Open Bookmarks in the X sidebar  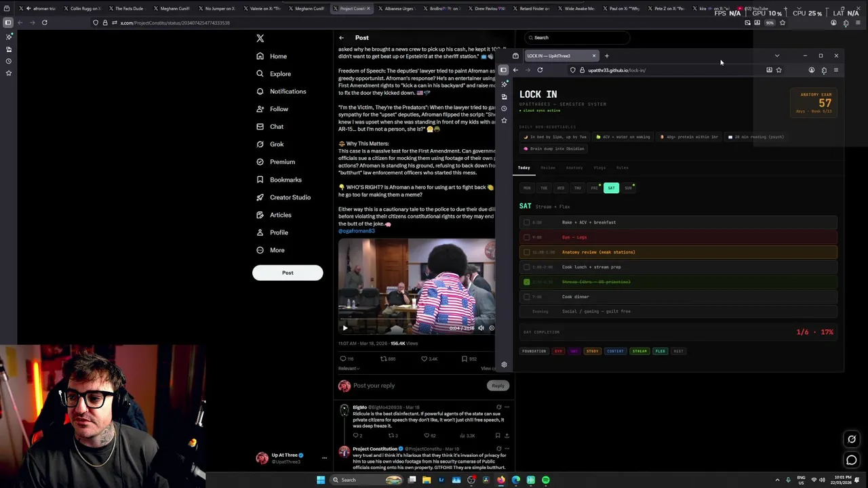[279, 180]
